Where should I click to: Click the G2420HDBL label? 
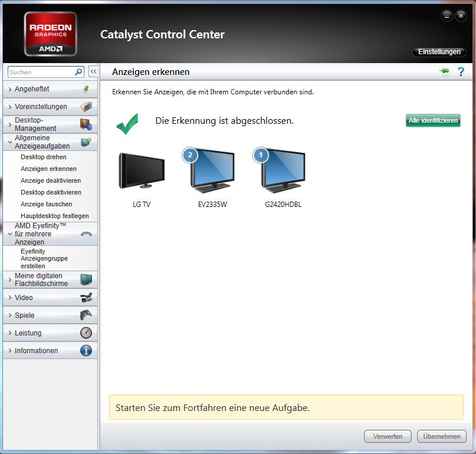click(x=283, y=205)
